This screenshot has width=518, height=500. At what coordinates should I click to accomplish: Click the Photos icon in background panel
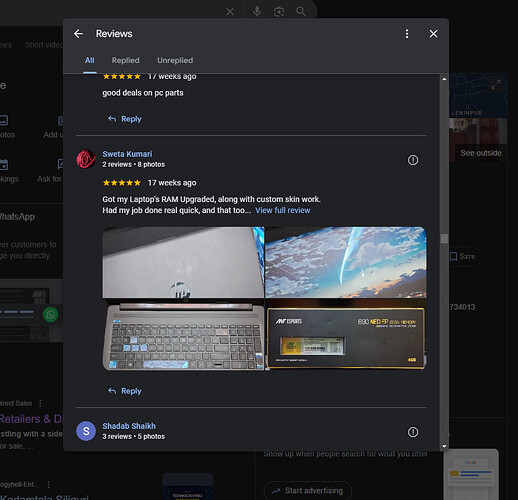pyautogui.click(x=4, y=120)
